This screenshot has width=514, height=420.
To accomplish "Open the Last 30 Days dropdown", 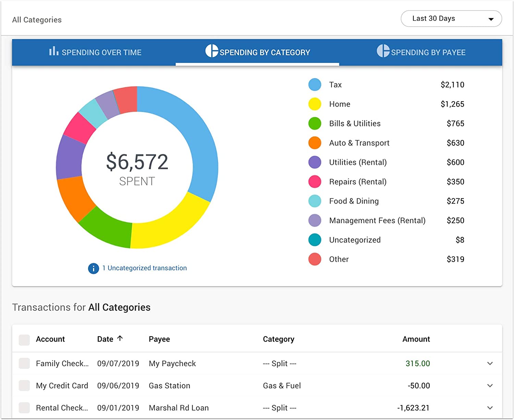I will (x=451, y=19).
